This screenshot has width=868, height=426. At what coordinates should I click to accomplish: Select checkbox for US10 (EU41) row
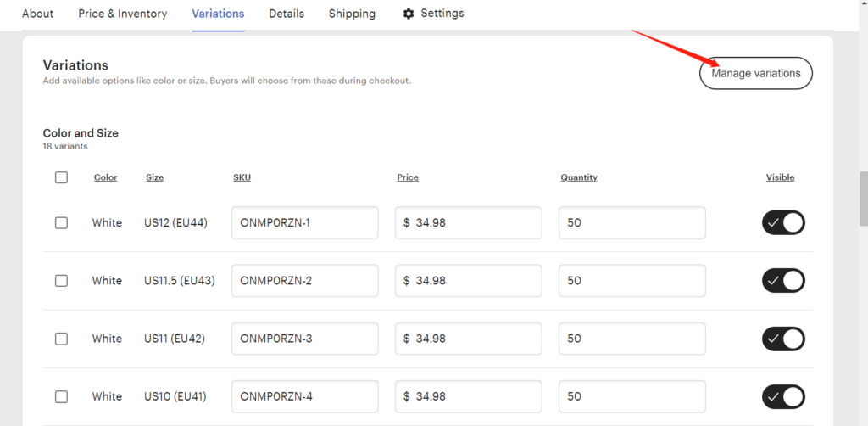tap(61, 396)
